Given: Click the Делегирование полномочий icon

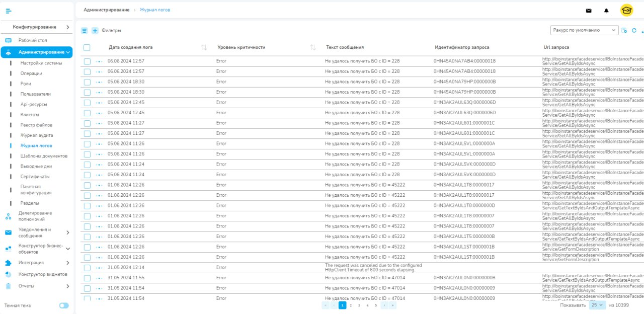Looking at the screenshot, I should (8, 216).
